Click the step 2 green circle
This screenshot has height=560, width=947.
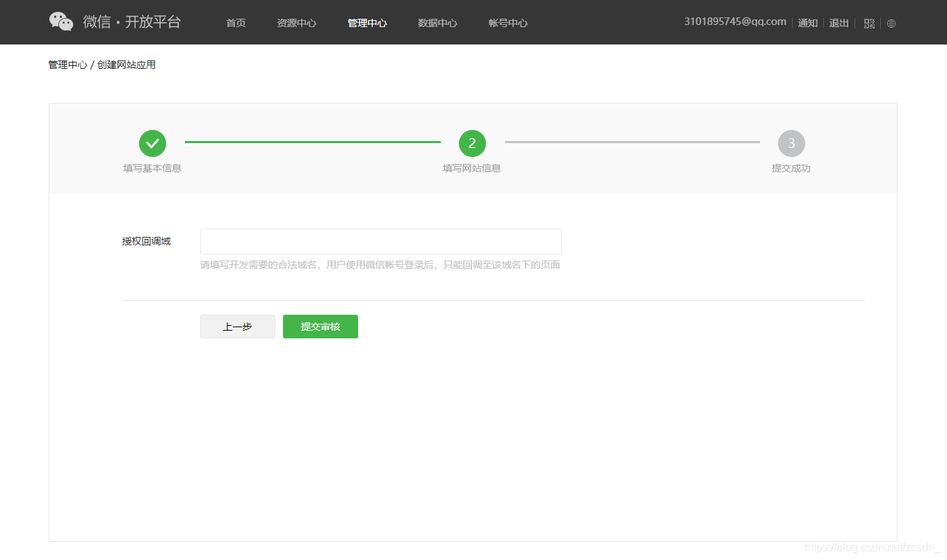point(472,143)
